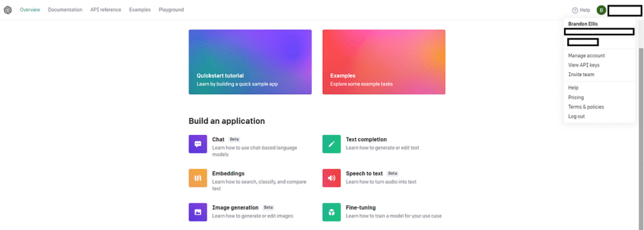644x230 pixels.
Task: Choose Manage account from the menu
Action: click(x=586, y=55)
